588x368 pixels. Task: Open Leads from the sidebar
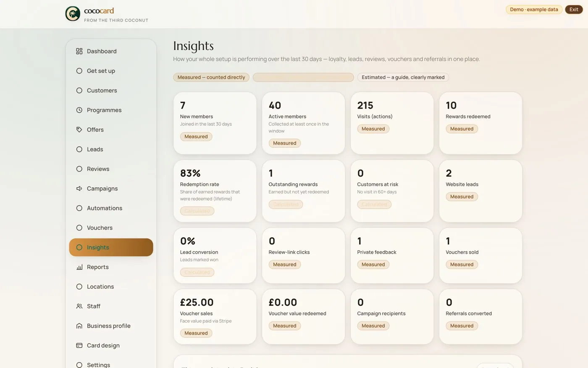pos(111,149)
